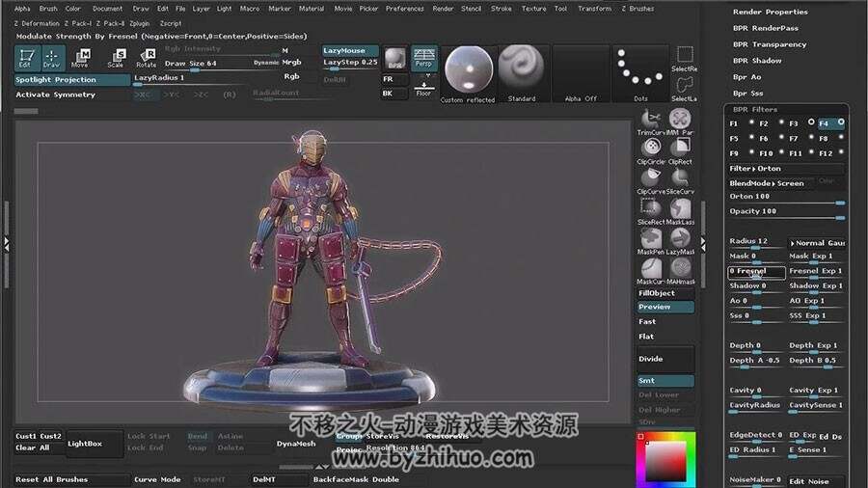This screenshot has height=488, width=868.
Task: Pick the MaskPen brush
Action: pyautogui.click(x=652, y=242)
